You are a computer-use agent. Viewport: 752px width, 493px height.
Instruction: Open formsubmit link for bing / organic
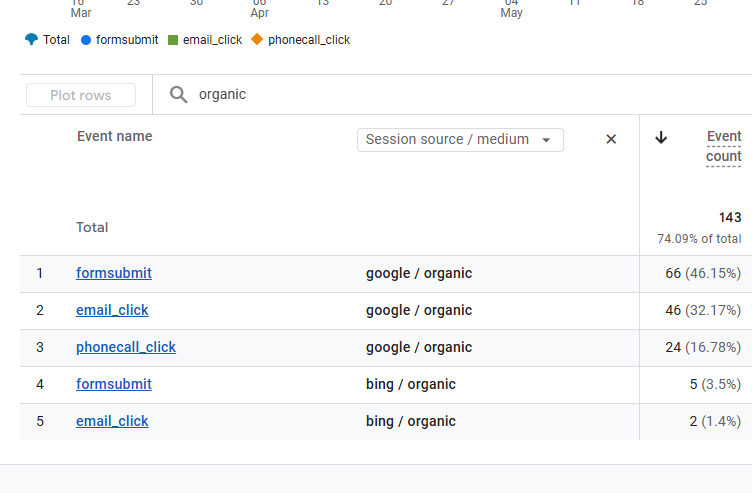click(114, 384)
